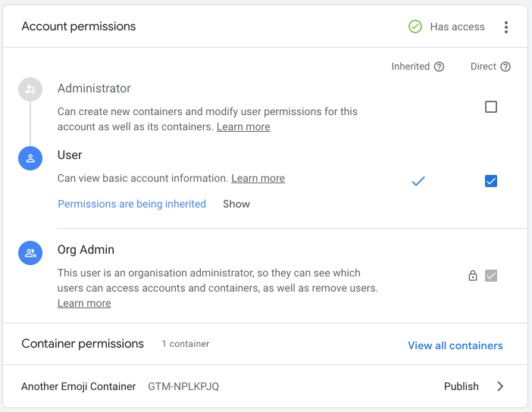Click the Publish permission label
The width and height of the screenshot is (532, 412).
point(461,386)
